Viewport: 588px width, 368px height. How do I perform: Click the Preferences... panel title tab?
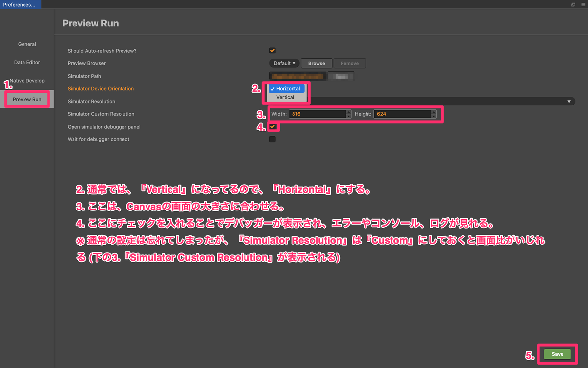20,4
